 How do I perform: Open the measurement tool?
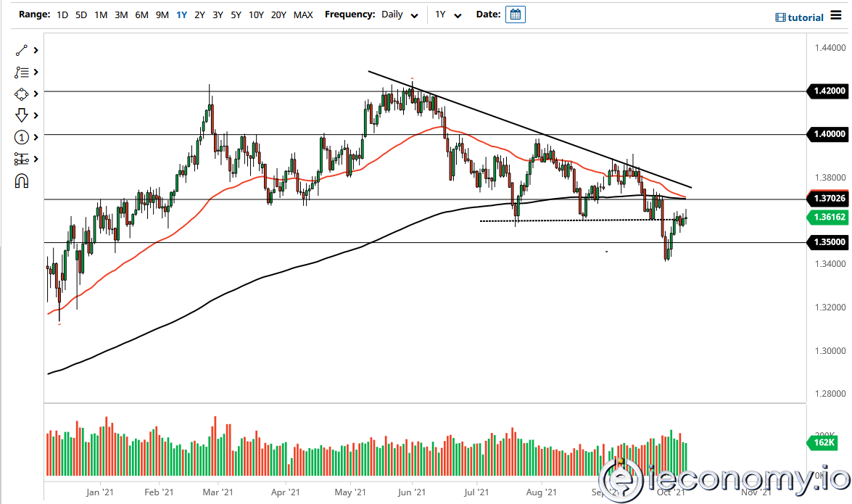(x=22, y=159)
